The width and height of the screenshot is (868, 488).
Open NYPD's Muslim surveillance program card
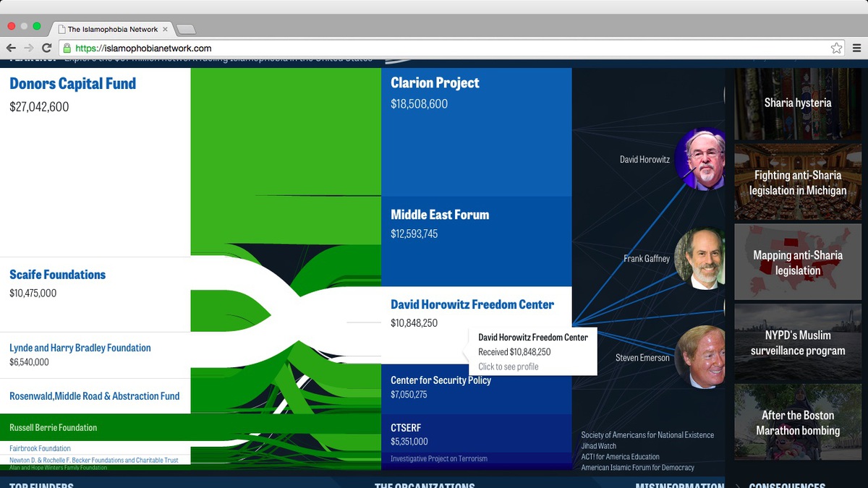(x=798, y=343)
